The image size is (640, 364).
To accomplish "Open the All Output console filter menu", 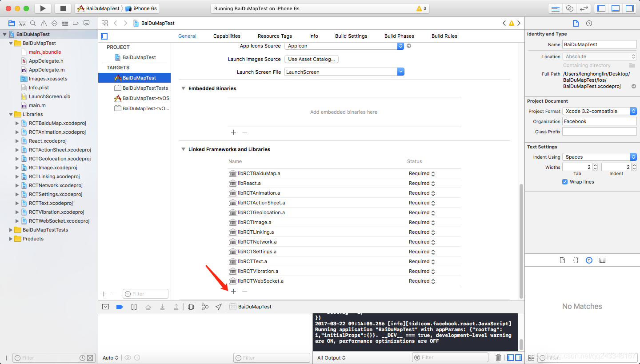I will (x=331, y=358).
